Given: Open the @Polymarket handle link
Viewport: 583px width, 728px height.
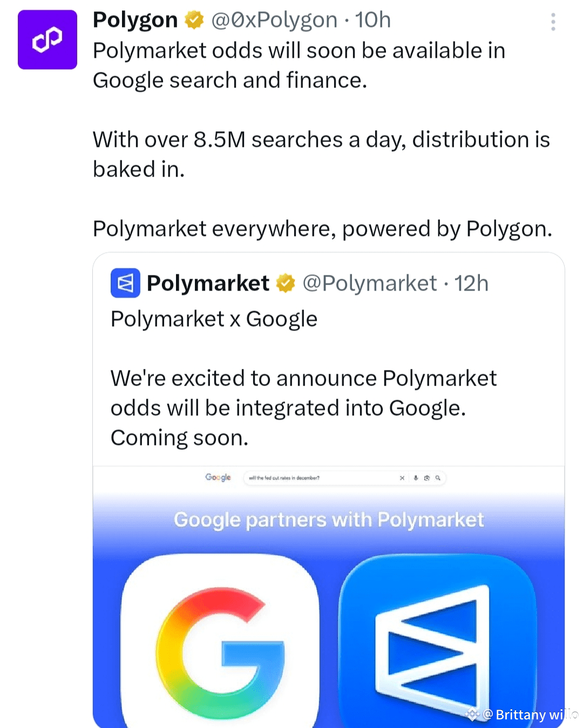Looking at the screenshot, I should click(x=370, y=283).
